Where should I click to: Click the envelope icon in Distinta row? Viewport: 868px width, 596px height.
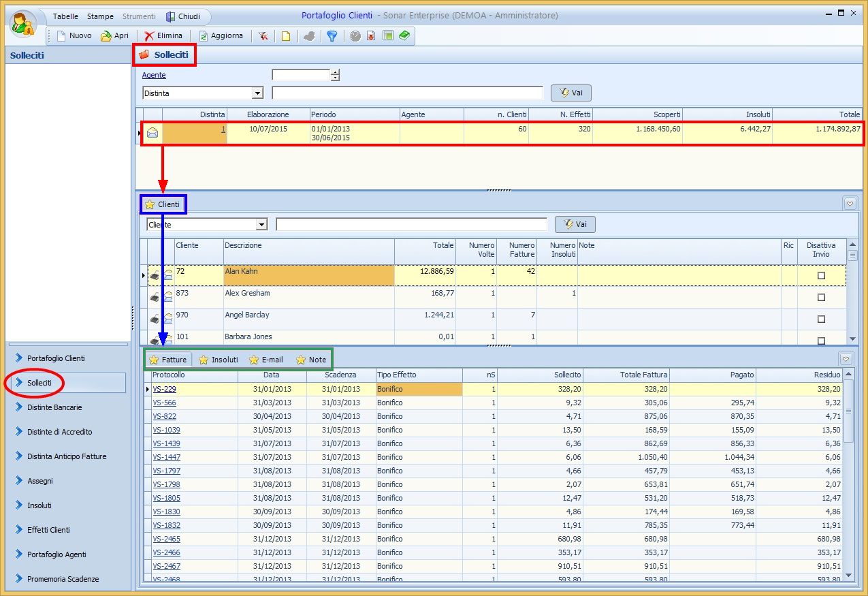pos(153,133)
